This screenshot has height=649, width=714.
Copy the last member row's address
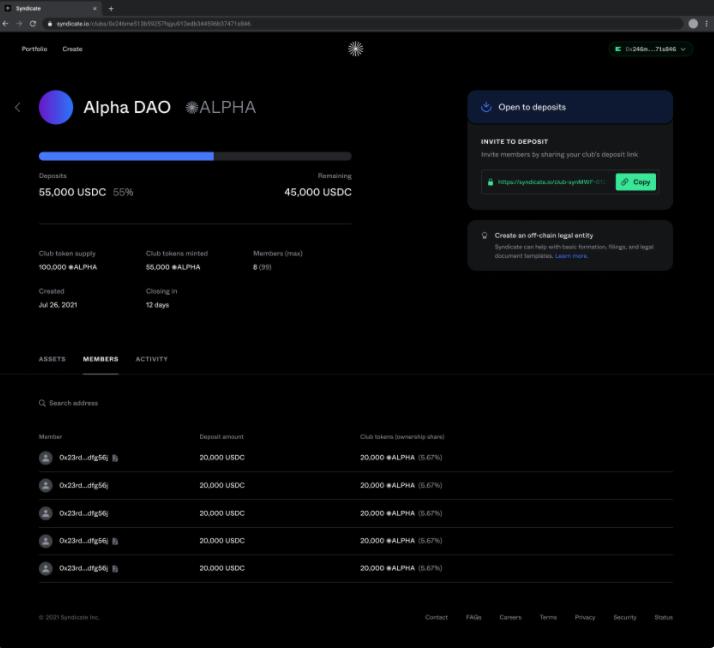tap(115, 569)
